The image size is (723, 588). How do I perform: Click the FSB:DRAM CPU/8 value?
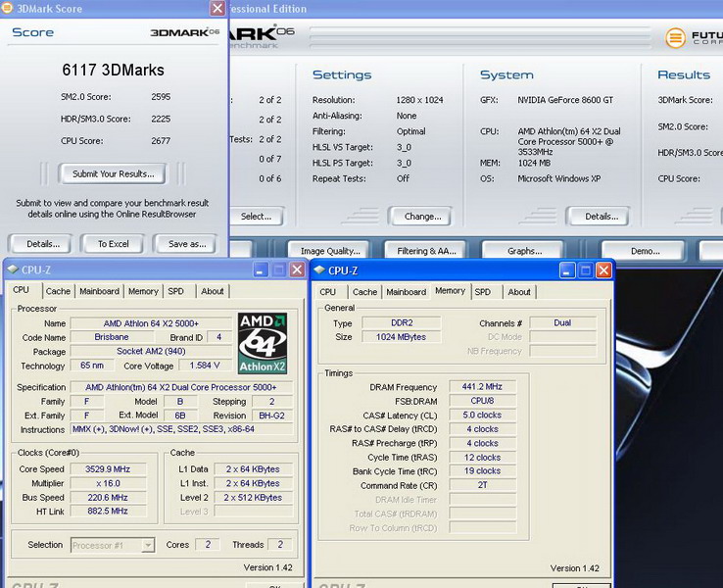(482, 401)
